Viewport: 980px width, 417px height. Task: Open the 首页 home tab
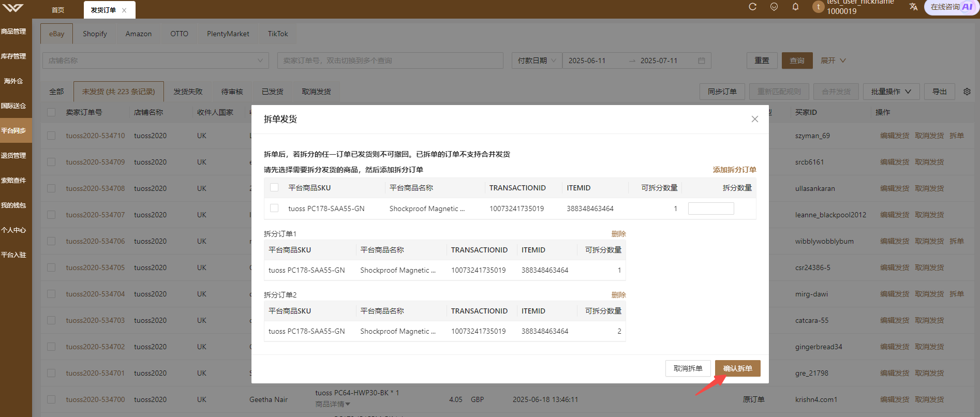click(58, 10)
